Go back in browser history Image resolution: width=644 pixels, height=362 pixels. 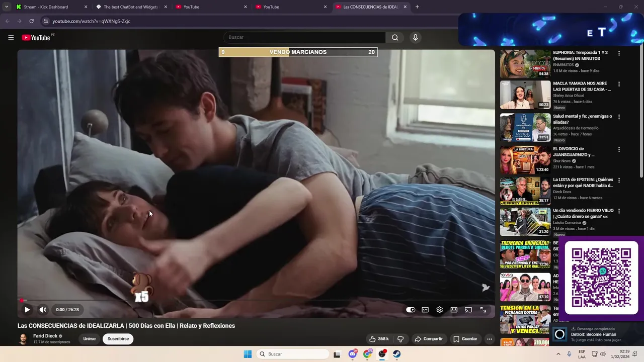(7, 21)
